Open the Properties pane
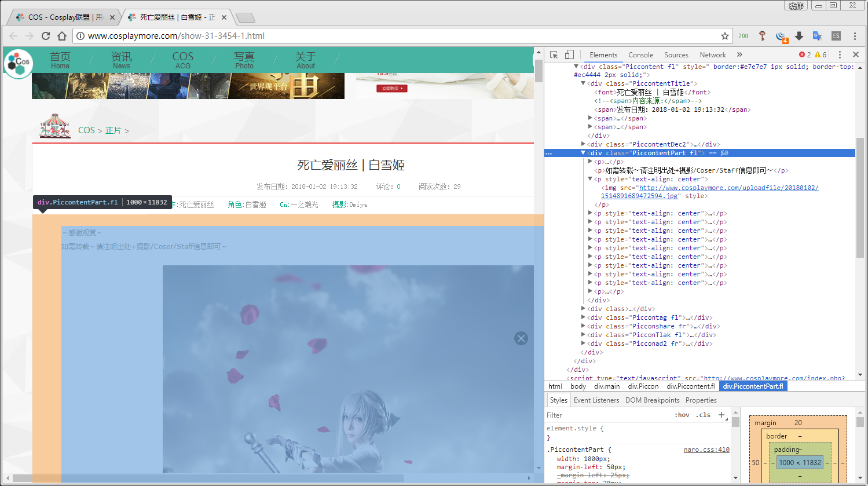868x486 pixels. [701, 400]
